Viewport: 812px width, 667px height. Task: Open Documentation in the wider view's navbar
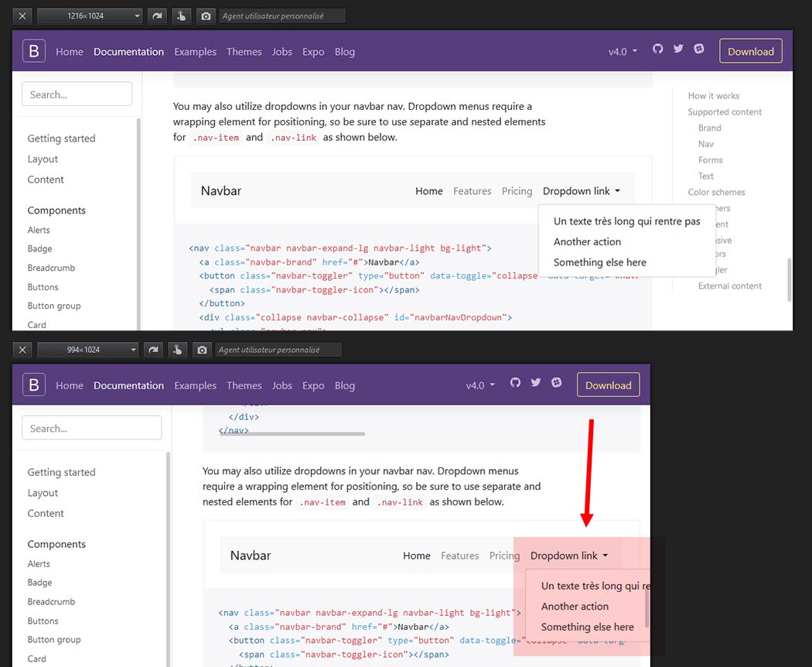pyautogui.click(x=128, y=52)
